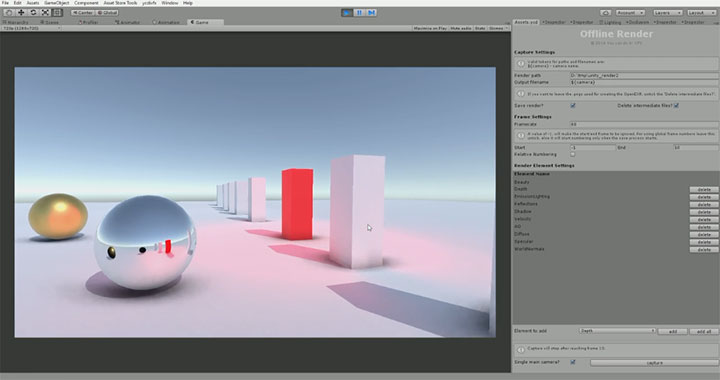Image resolution: width=720 pixels, height=380 pixels.
Task: Advance one frame with the Step button
Action: click(371, 13)
